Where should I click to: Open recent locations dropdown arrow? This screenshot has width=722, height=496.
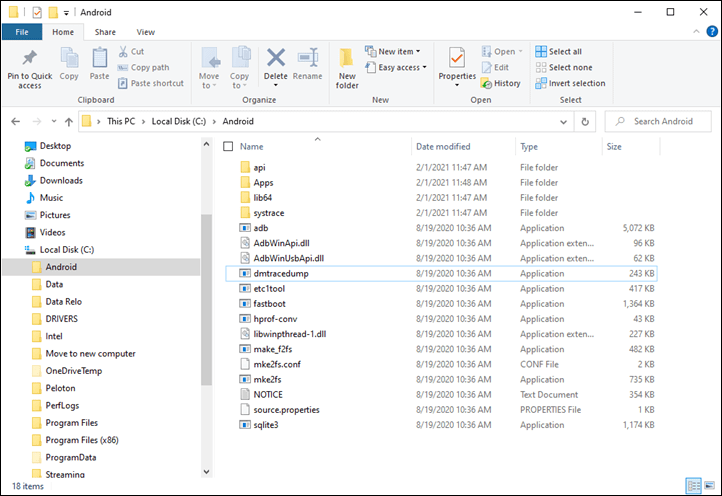pyautogui.click(x=54, y=122)
